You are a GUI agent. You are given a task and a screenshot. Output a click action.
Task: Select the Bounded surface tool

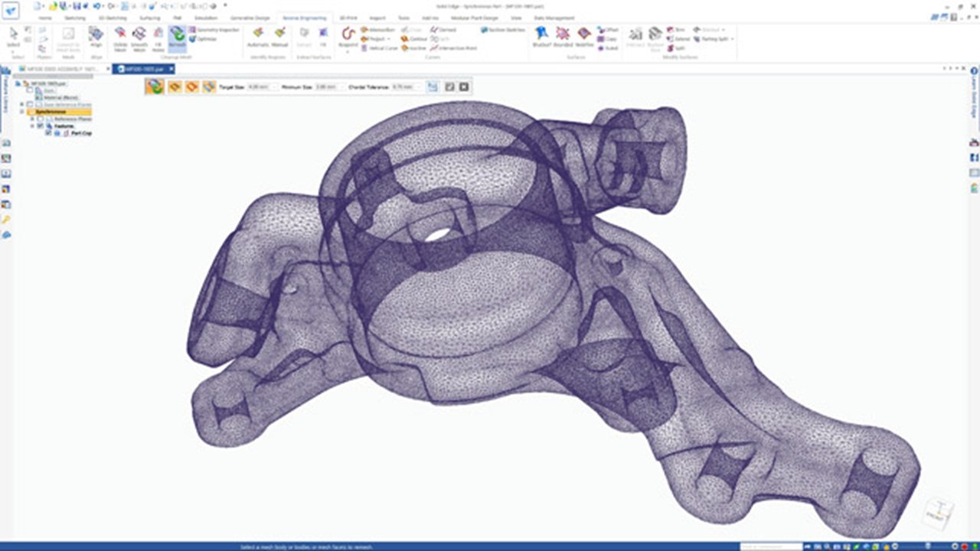pos(563,37)
